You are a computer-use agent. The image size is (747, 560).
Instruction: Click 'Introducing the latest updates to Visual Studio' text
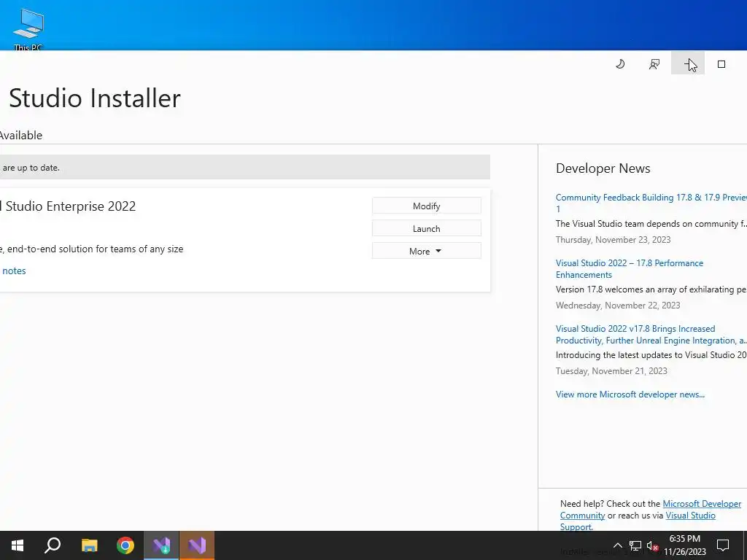click(x=651, y=355)
